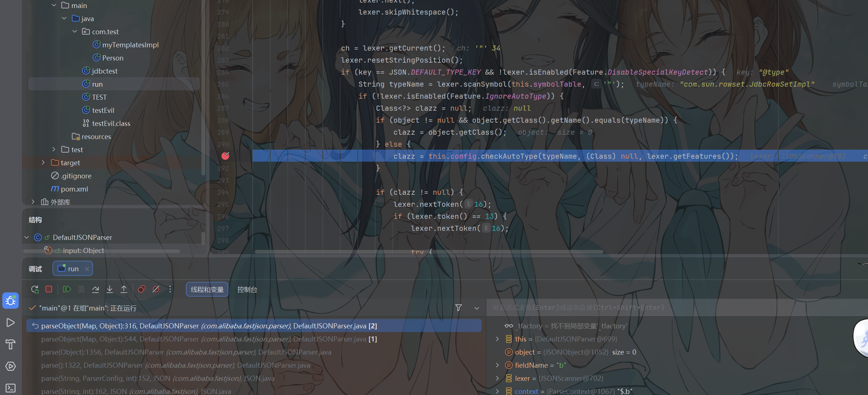868x395 pixels.
Task: Close the run debug session tab
Action: coord(87,269)
